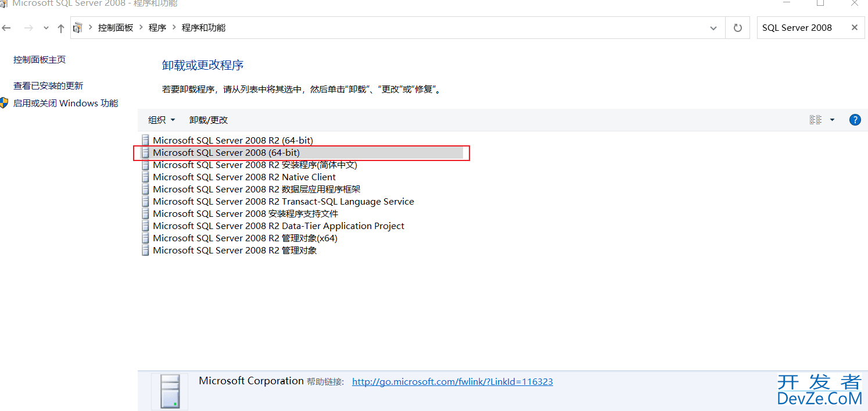The image size is (868, 411).
Task: Click the icon beside 安装程序支持文件 entry
Action: click(145, 213)
